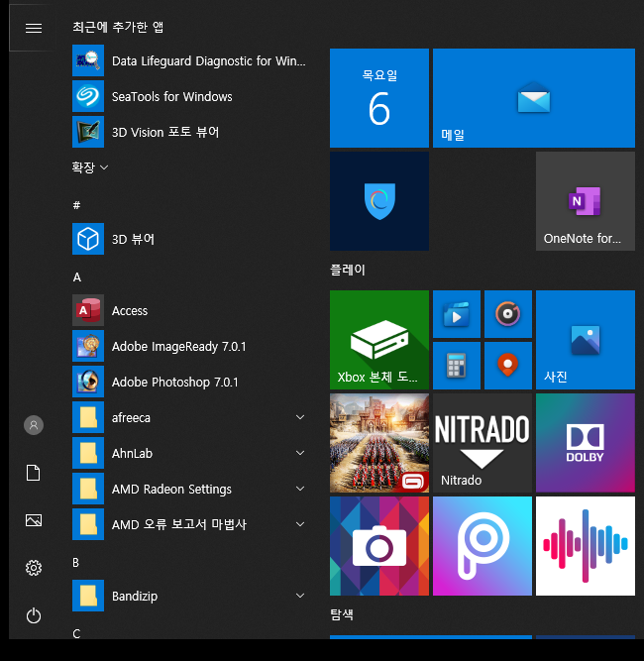Open the Nitrado tile
The width and height of the screenshot is (644, 661).
[x=483, y=443]
